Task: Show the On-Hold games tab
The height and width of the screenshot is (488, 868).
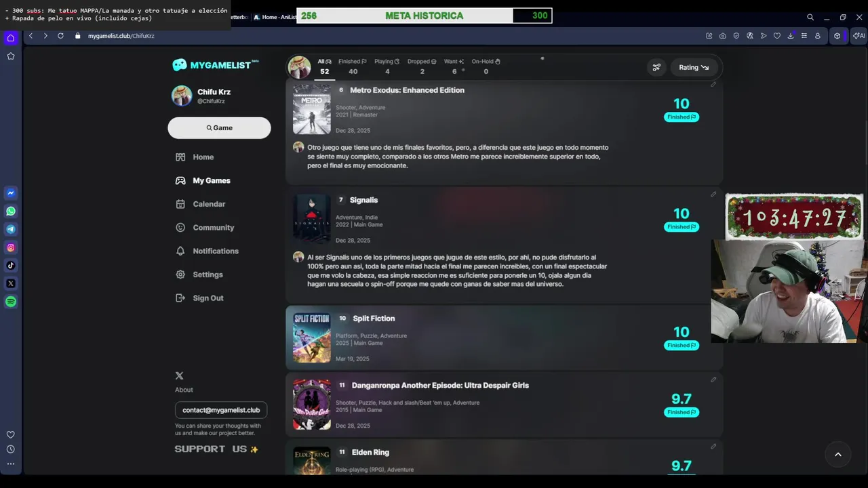Action: (486, 66)
